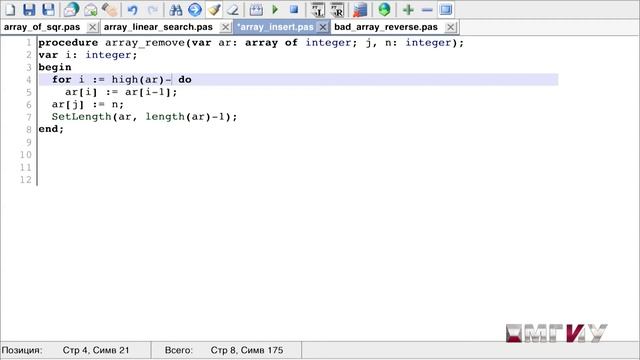Click the open envelope icon
Image resolution: width=640 pixels, height=360 pixels.
(91, 9)
